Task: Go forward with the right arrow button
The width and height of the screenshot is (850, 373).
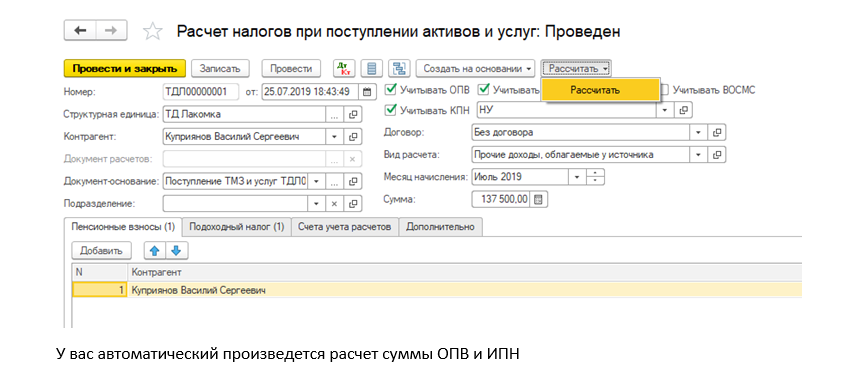Action: 111,30
